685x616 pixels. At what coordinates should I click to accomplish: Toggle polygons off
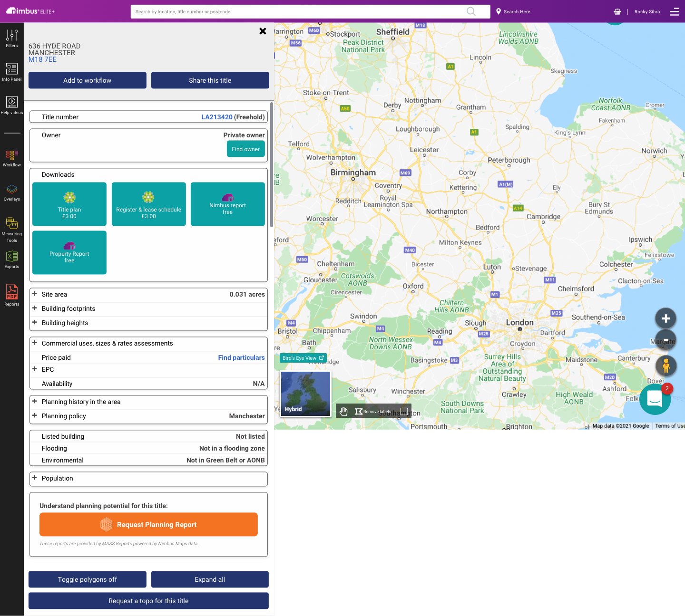(x=88, y=579)
